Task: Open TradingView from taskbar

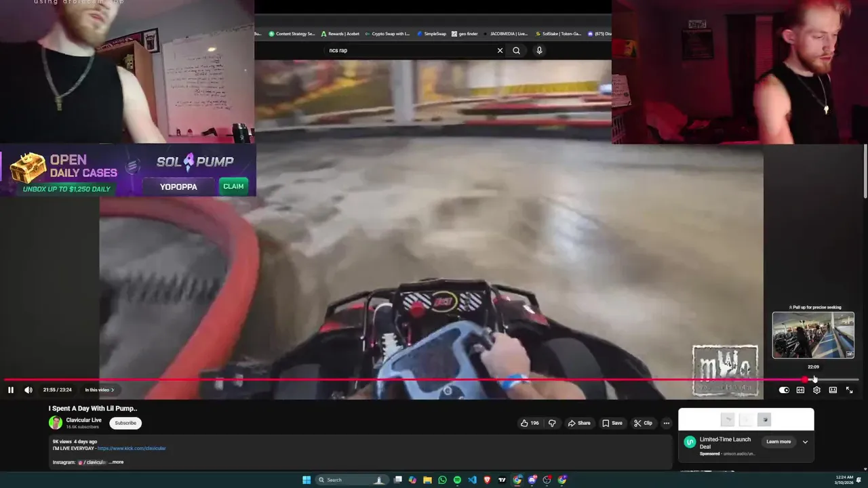Action: (502, 480)
